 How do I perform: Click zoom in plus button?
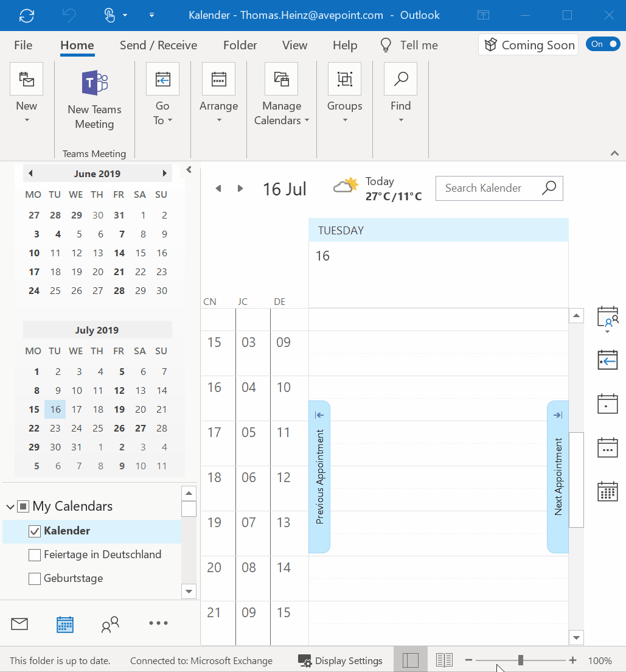coord(573,660)
